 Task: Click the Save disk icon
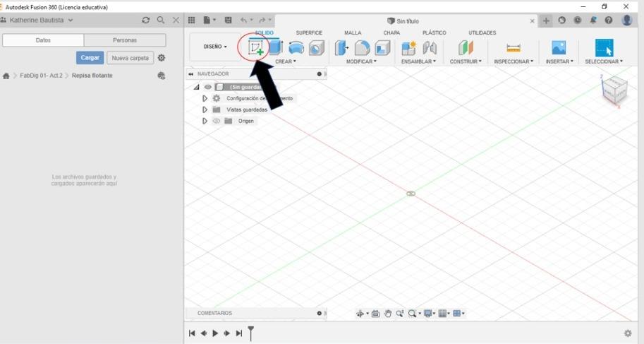pyautogui.click(x=229, y=20)
